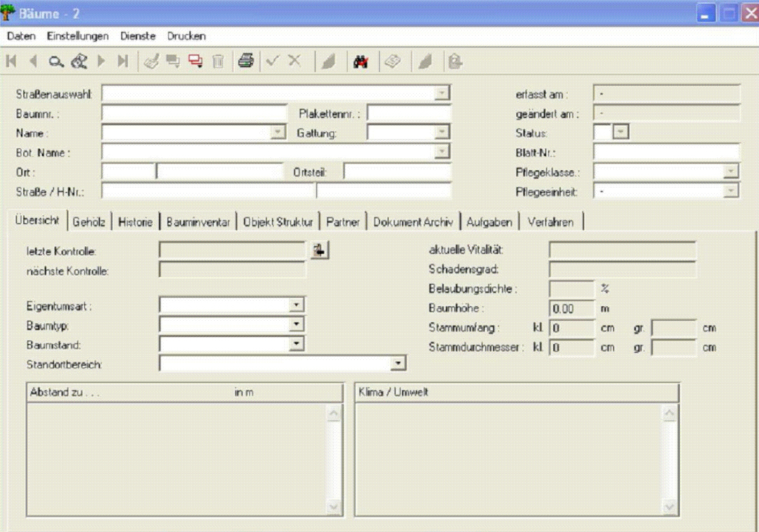Switch to the Gehölz tab
759x532 pixels.
[89, 222]
